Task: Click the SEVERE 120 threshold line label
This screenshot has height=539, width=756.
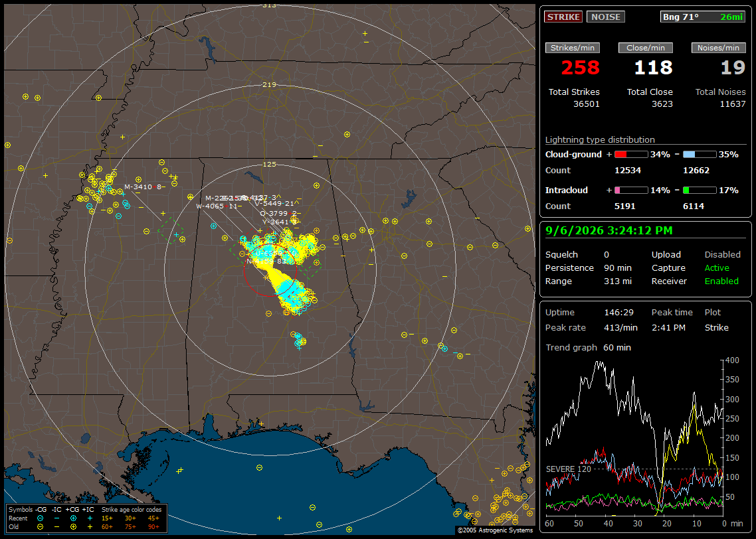Action: [569, 469]
